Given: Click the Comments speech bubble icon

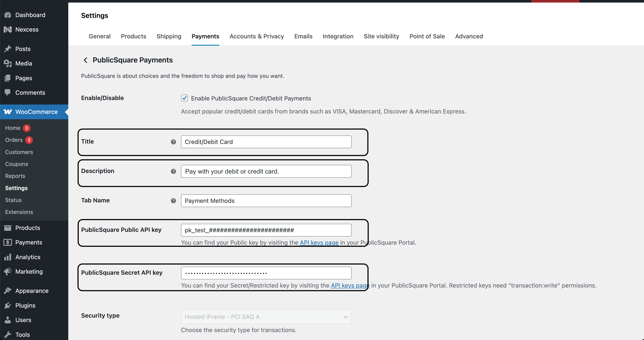Looking at the screenshot, I should click(x=8, y=92).
